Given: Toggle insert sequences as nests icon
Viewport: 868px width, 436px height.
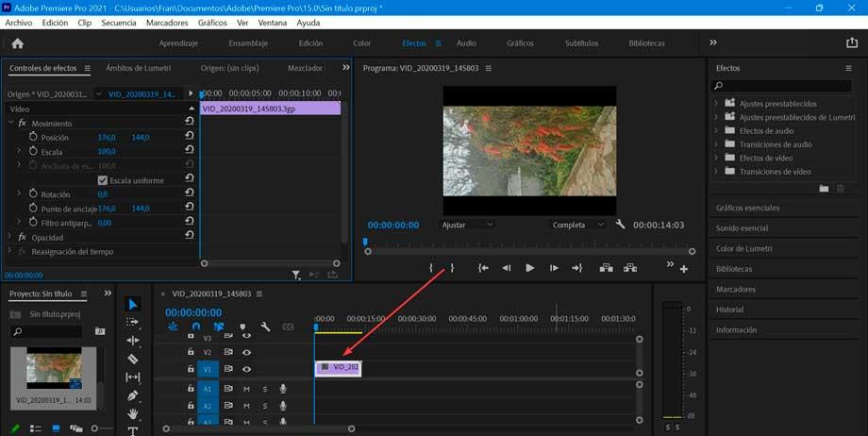Looking at the screenshot, I should point(173,327).
